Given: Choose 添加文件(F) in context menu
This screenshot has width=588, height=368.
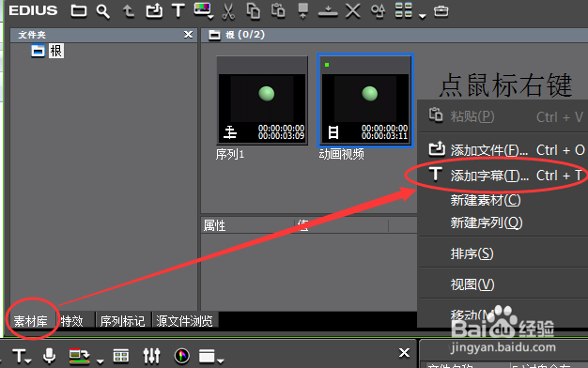Looking at the screenshot, I should pyautogui.click(x=503, y=150).
